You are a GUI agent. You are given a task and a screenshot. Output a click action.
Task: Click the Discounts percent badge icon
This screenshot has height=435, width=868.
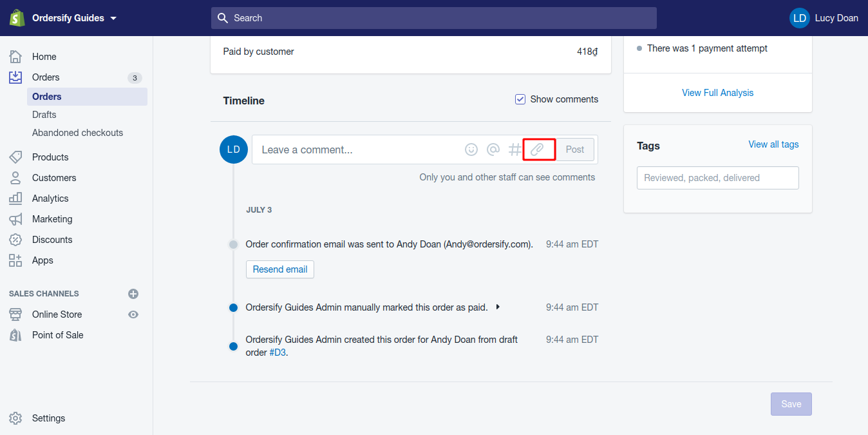(15, 240)
